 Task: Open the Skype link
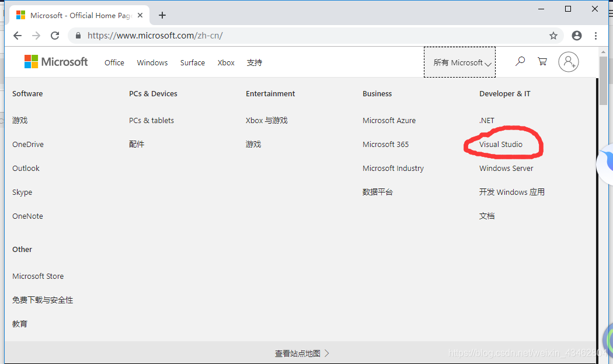pos(22,192)
